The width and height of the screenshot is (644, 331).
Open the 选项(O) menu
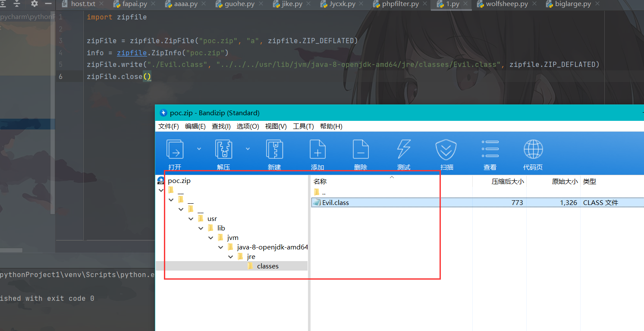[248, 126]
